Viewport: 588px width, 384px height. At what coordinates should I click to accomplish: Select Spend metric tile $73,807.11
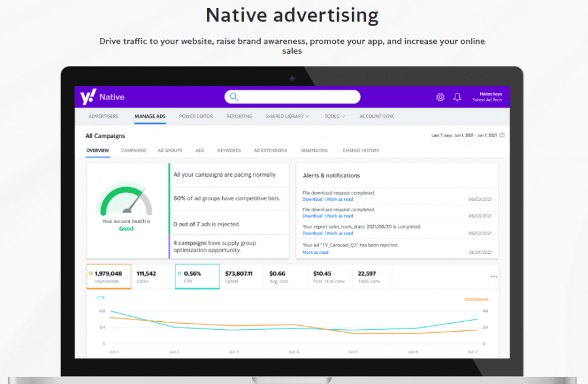[242, 277]
